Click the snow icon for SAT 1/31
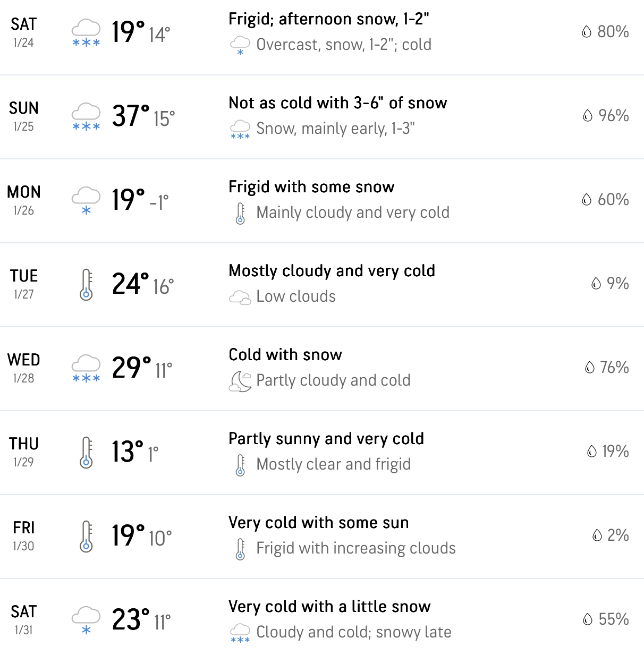Viewport: 644px width, 655px height. click(86, 620)
